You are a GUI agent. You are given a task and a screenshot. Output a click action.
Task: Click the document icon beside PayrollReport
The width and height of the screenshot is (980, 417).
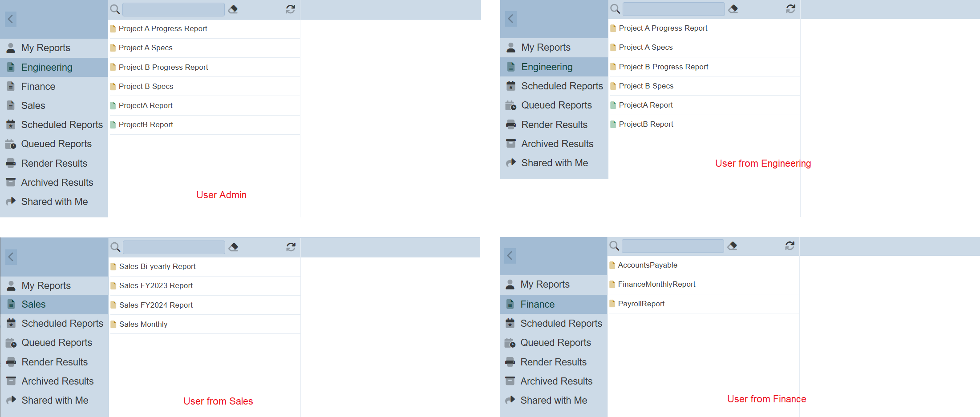(612, 304)
